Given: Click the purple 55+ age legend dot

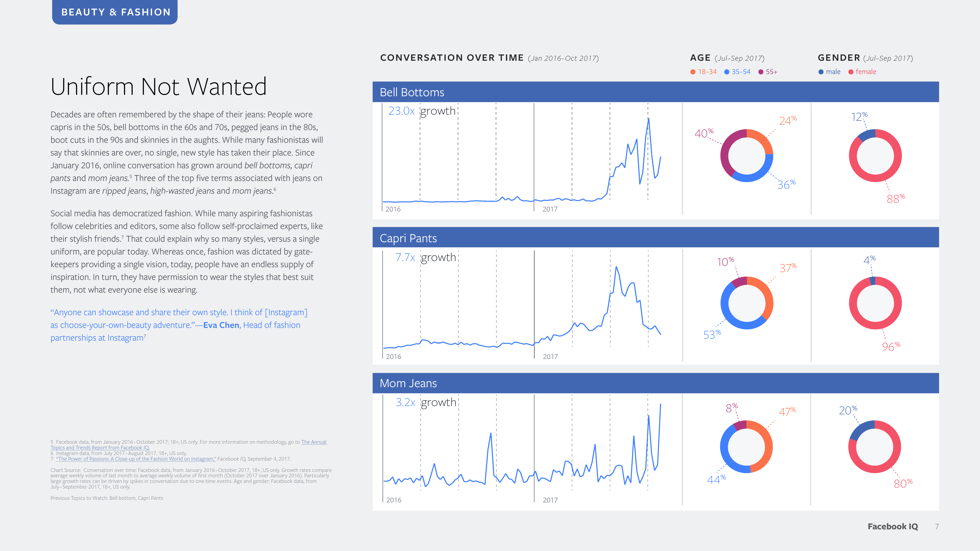Looking at the screenshot, I should pos(761,72).
